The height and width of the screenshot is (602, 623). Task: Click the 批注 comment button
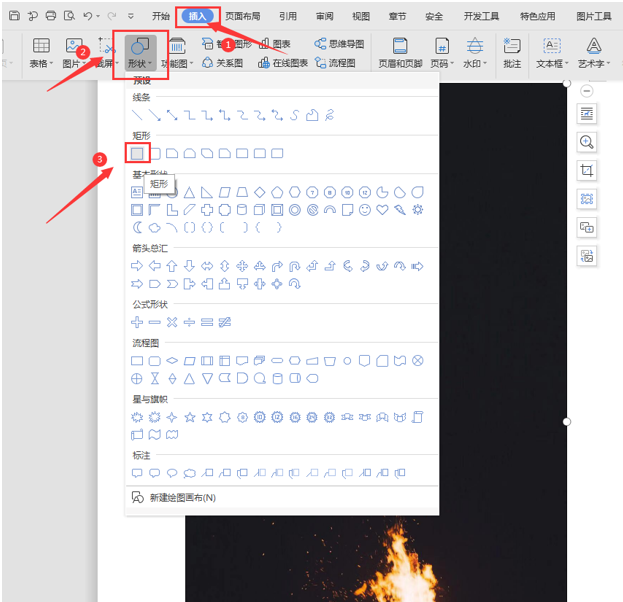pyautogui.click(x=512, y=53)
